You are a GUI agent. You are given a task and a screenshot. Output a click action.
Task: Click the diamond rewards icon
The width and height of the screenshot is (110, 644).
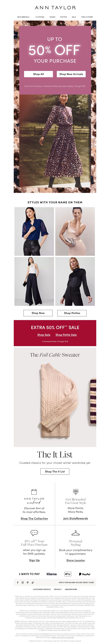(76, 491)
